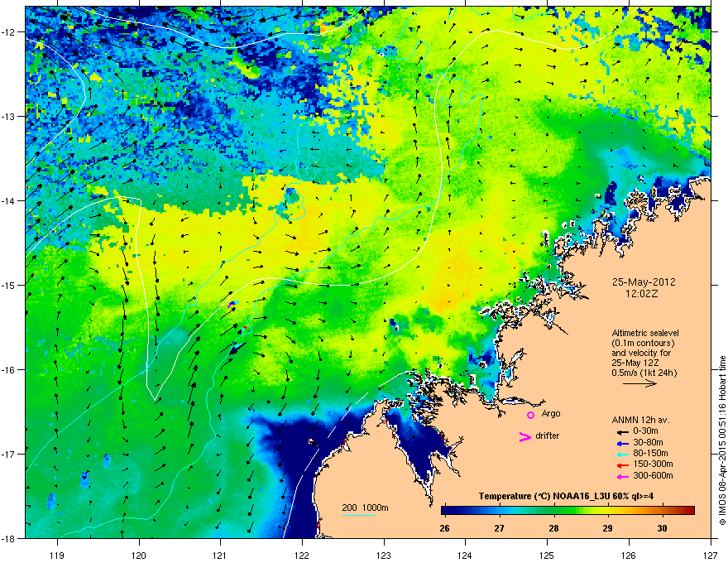The image size is (728, 563).
Task: Click the '150-300m' depth label
Action: [653, 464]
